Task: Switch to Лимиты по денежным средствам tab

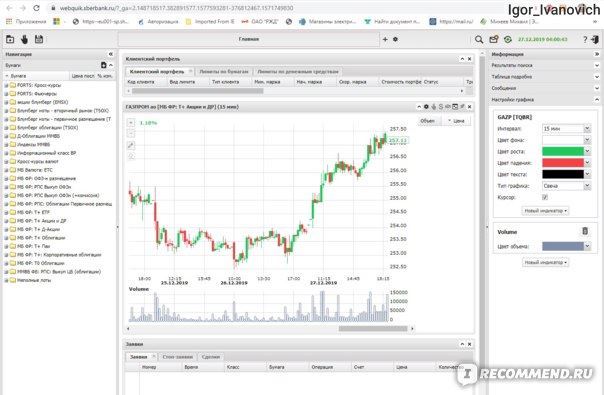Action: click(x=298, y=72)
